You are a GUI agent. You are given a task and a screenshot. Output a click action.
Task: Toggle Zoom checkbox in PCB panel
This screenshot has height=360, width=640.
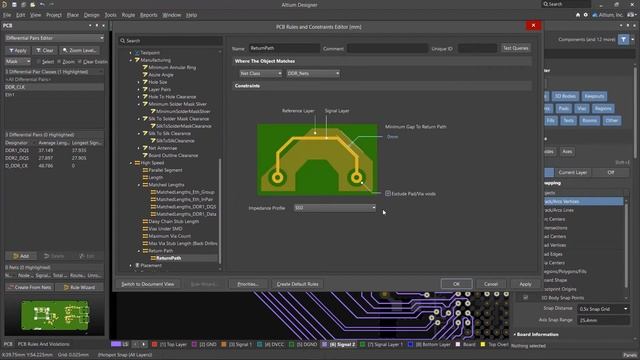59,62
